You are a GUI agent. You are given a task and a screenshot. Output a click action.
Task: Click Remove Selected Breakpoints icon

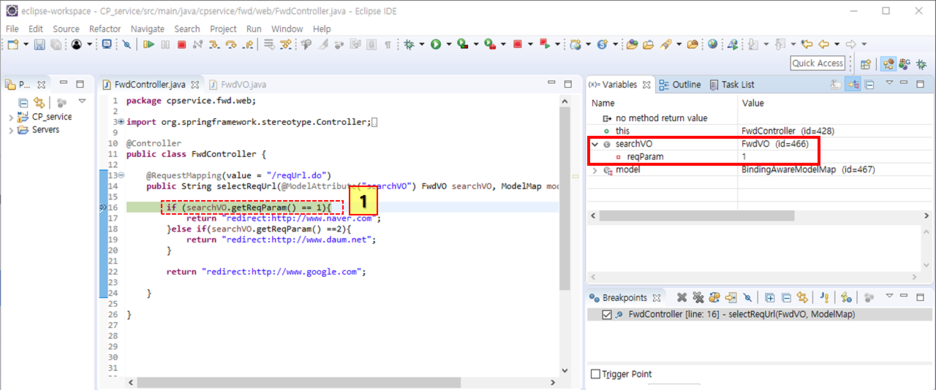(682, 297)
